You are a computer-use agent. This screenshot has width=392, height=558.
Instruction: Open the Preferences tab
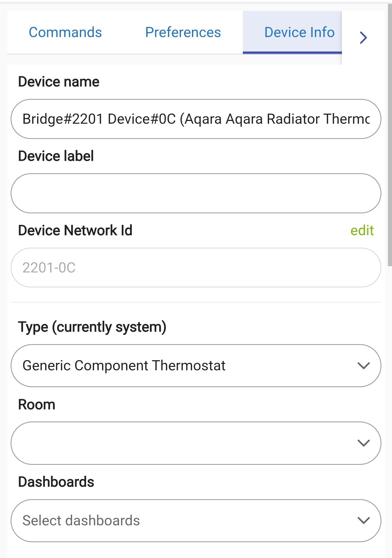tap(183, 32)
